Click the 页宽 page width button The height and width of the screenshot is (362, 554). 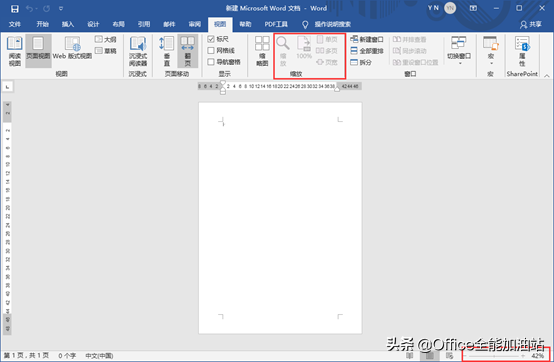(327, 62)
